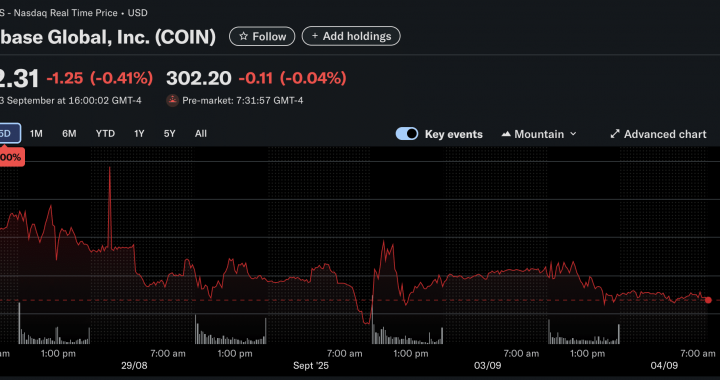Click the Nasdaq Real Time Price label
The image size is (720, 380).
click(x=66, y=13)
